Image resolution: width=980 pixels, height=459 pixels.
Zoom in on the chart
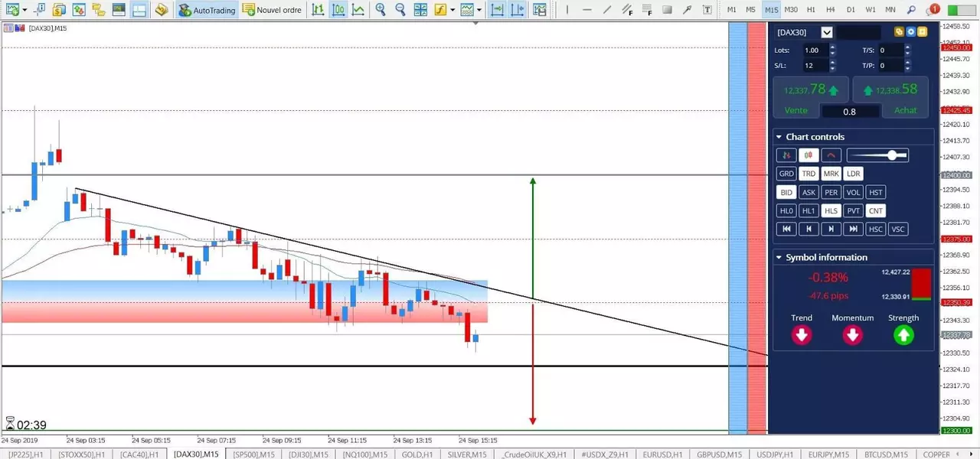(x=381, y=10)
